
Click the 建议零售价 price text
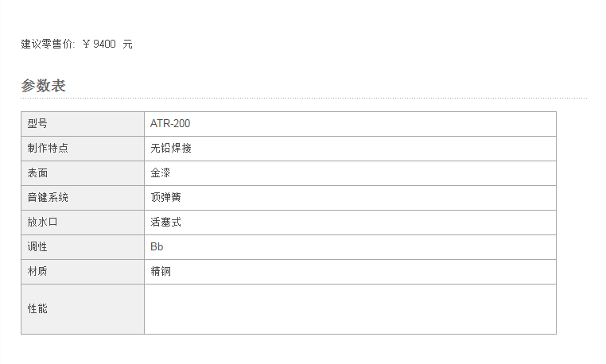click(76, 44)
